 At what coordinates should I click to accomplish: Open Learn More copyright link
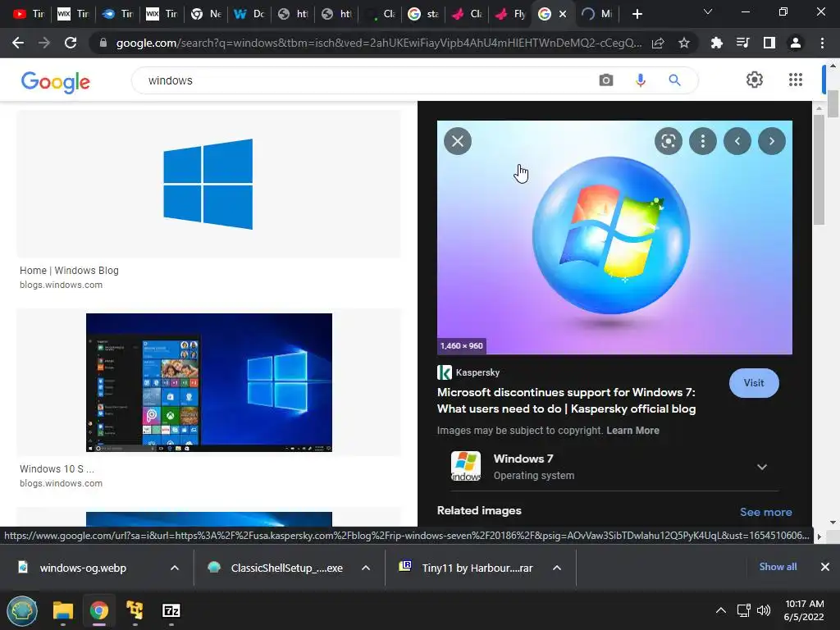pyautogui.click(x=632, y=431)
